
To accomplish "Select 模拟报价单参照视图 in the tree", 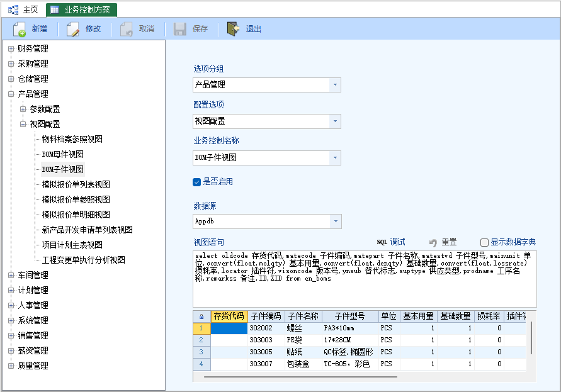I will tap(76, 199).
